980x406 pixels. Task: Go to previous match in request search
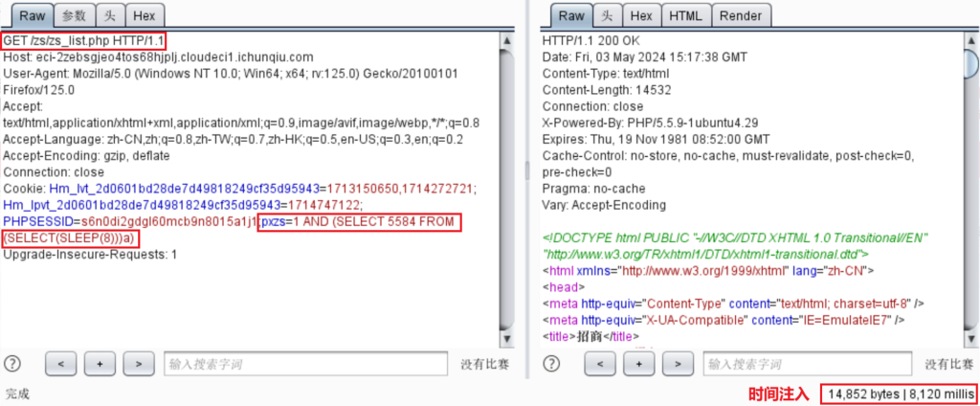[61, 364]
